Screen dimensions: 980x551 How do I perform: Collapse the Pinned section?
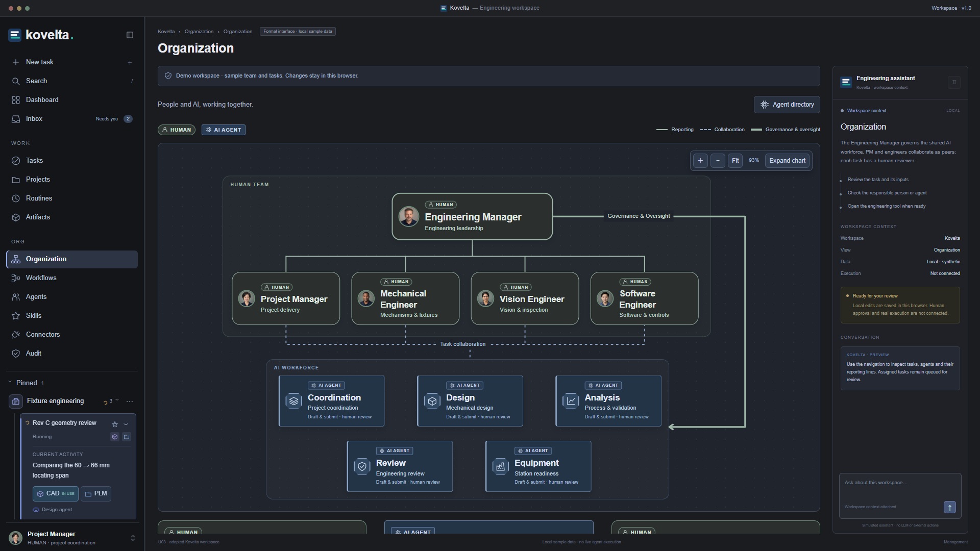[x=10, y=383]
